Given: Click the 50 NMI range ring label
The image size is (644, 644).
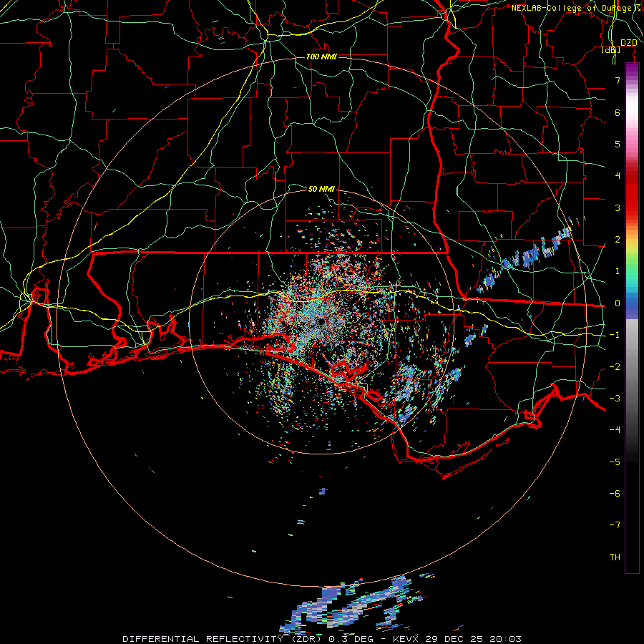Looking at the screenshot, I should click(321, 189).
